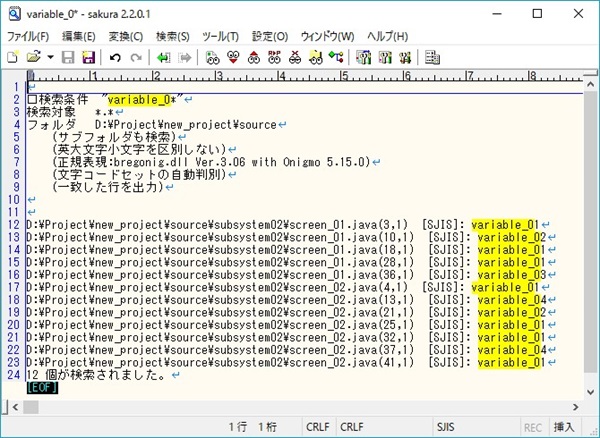Click the (一致した行を出力) line
600x438 pixels.
coord(113,187)
